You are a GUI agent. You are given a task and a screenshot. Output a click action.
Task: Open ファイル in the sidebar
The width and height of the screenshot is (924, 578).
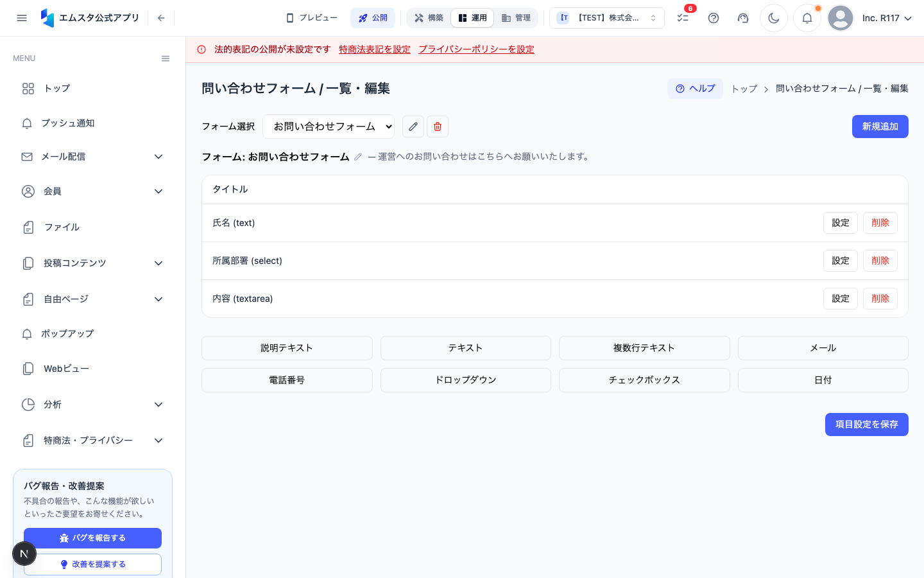[93, 227]
